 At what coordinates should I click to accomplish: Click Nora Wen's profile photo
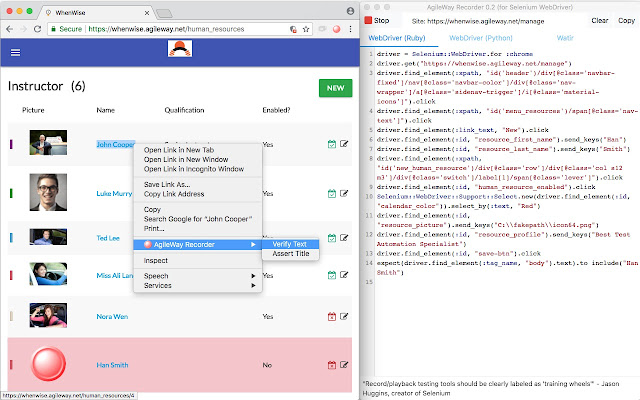(48, 315)
